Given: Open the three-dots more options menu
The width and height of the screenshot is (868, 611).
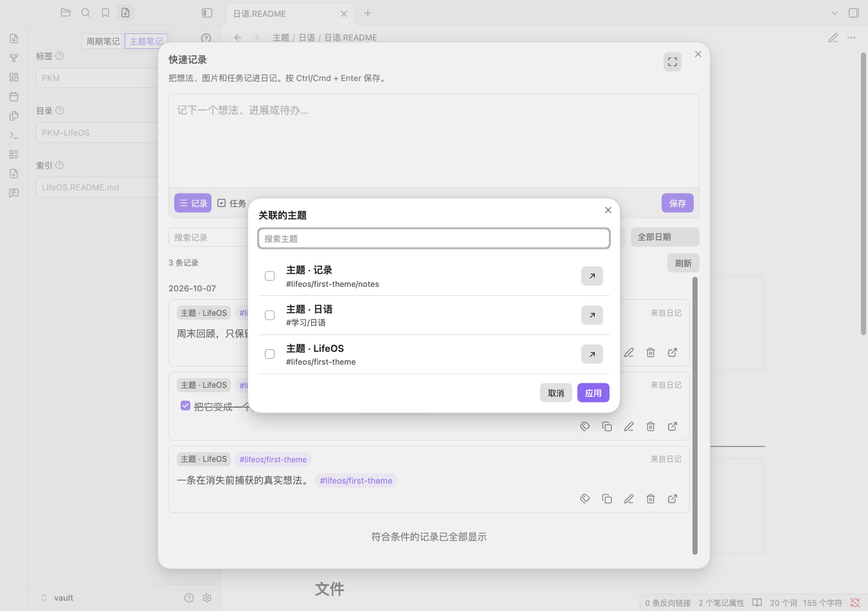Looking at the screenshot, I should pos(851,38).
